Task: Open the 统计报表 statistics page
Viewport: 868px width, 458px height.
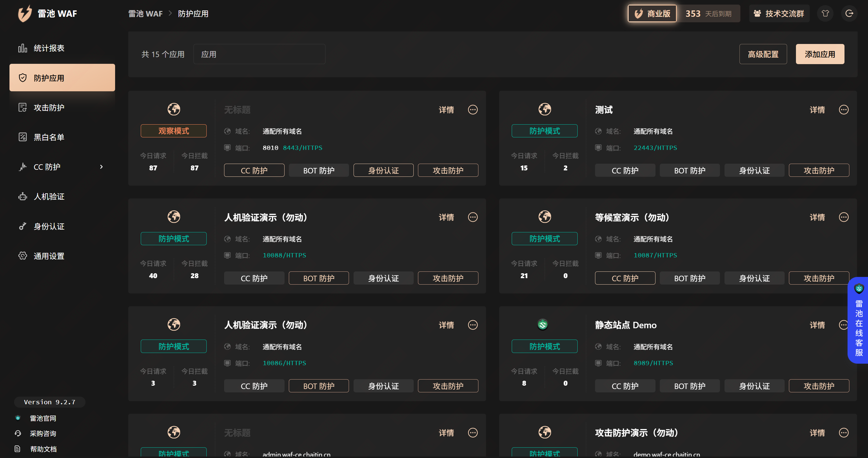Action: 49,48
